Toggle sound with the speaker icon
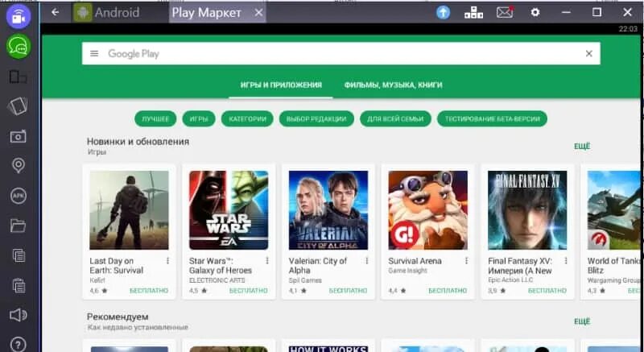Viewport: 644px width, 352px height. tap(18, 315)
